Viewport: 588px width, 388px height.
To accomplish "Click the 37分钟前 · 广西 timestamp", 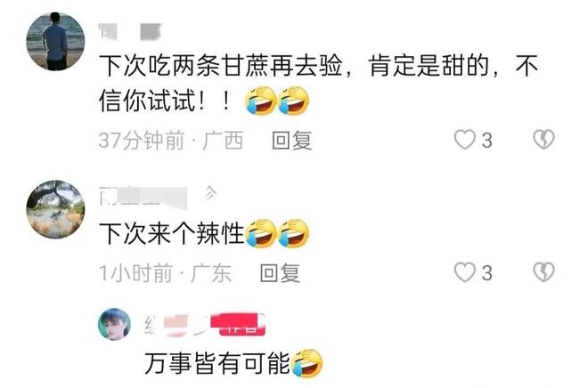I will (171, 141).
